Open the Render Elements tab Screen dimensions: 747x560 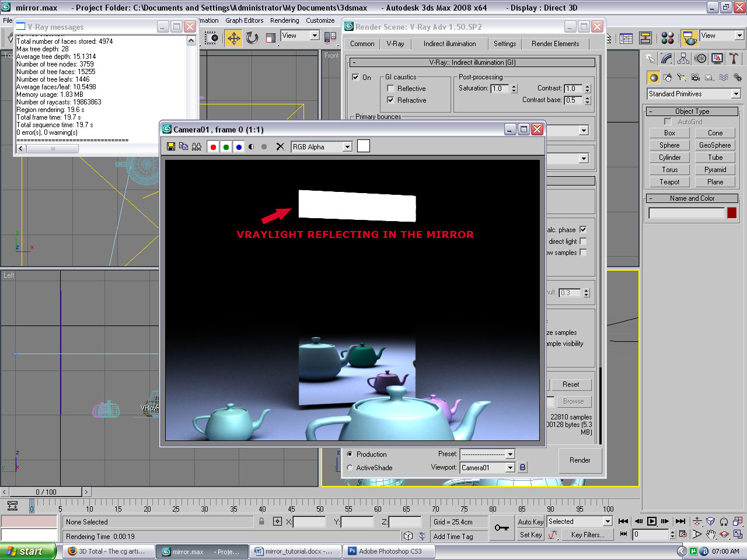click(555, 44)
